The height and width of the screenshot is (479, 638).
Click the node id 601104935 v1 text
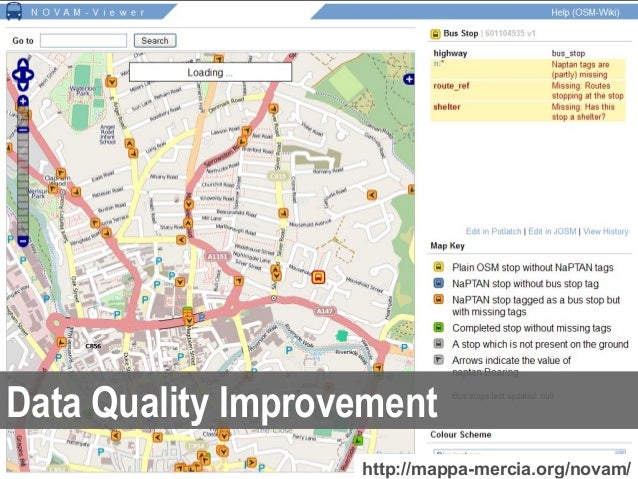click(x=510, y=33)
